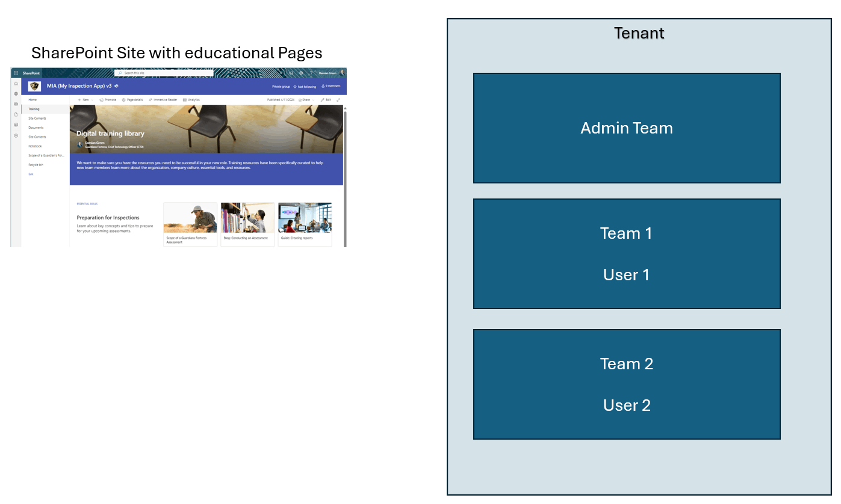Open the SharePoint app launcher waffle icon
Screen dimensions: 841x504
pos(16,73)
